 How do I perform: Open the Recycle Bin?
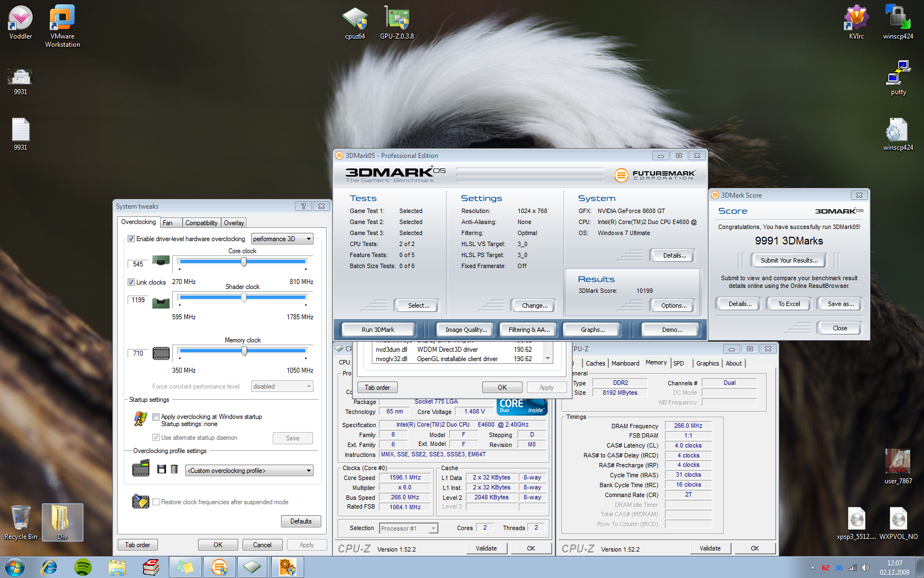click(x=21, y=522)
